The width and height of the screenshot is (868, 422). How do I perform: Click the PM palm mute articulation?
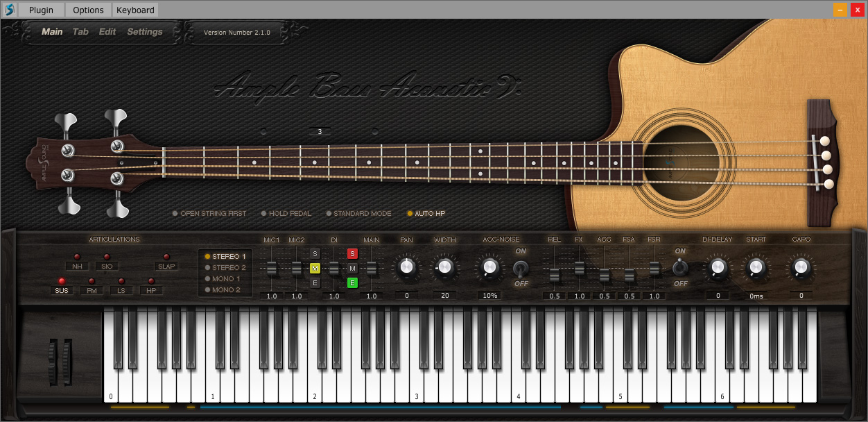92,290
